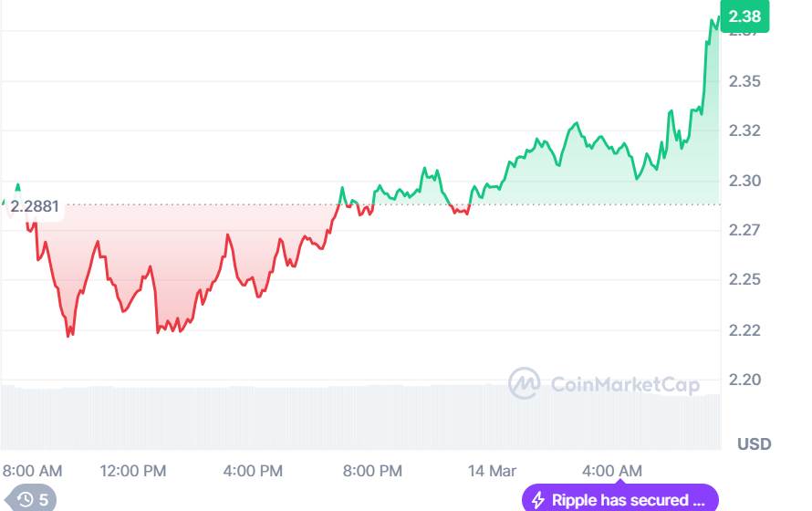This screenshot has width=812, height=511.
Task: Click the lightning bolt news icon
Action: click(x=538, y=500)
